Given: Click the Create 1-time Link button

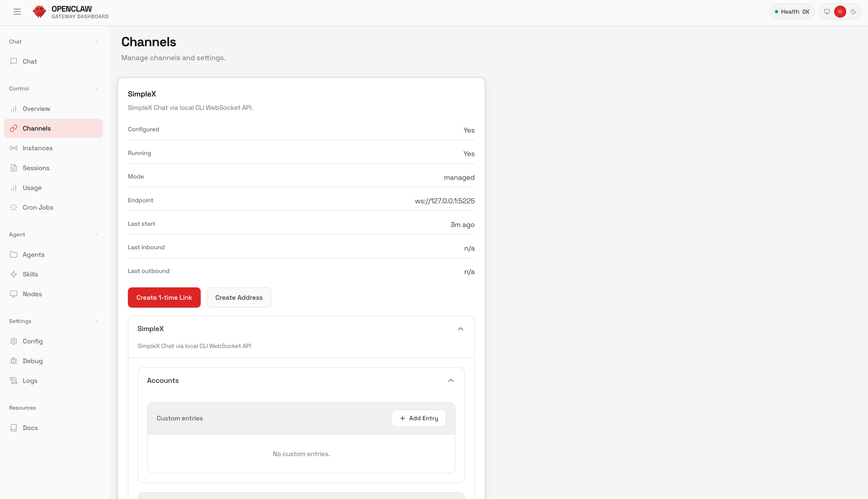Looking at the screenshot, I should (x=164, y=297).
